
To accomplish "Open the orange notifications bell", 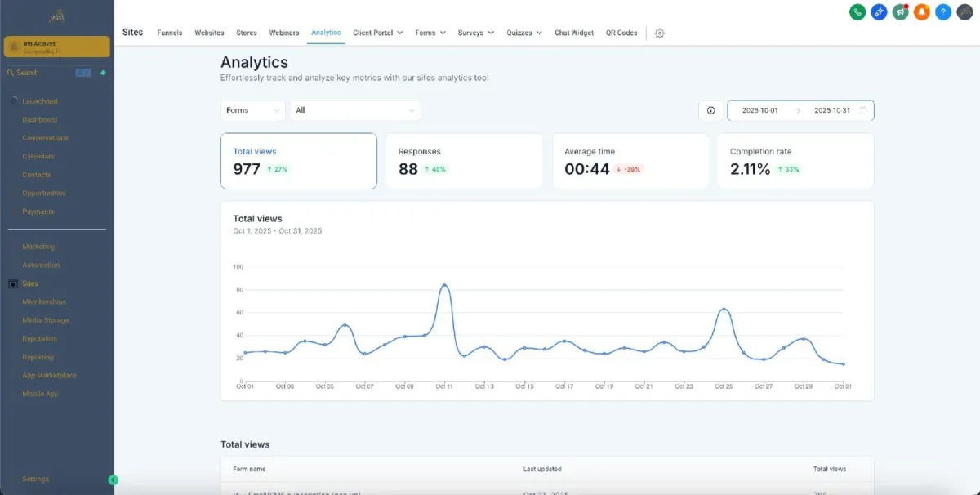I will (921, 12).
